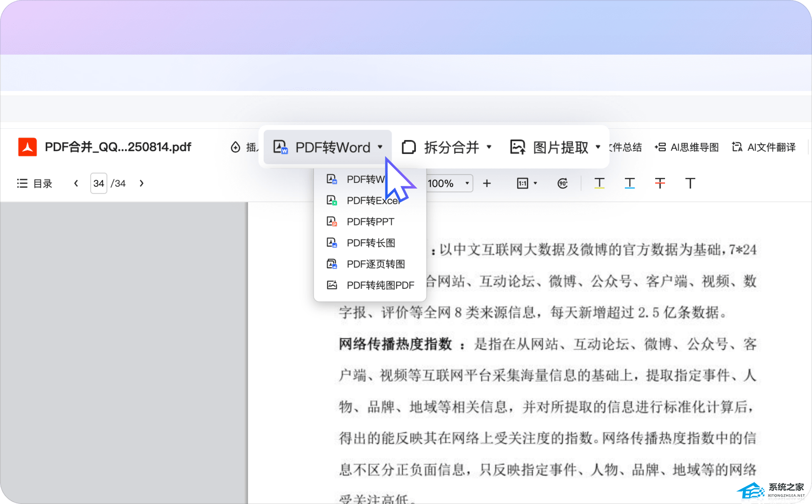Click the /34 total pages text
Image resolution: width=812 pixels, height=504 pixels.
tap(118, 183)
